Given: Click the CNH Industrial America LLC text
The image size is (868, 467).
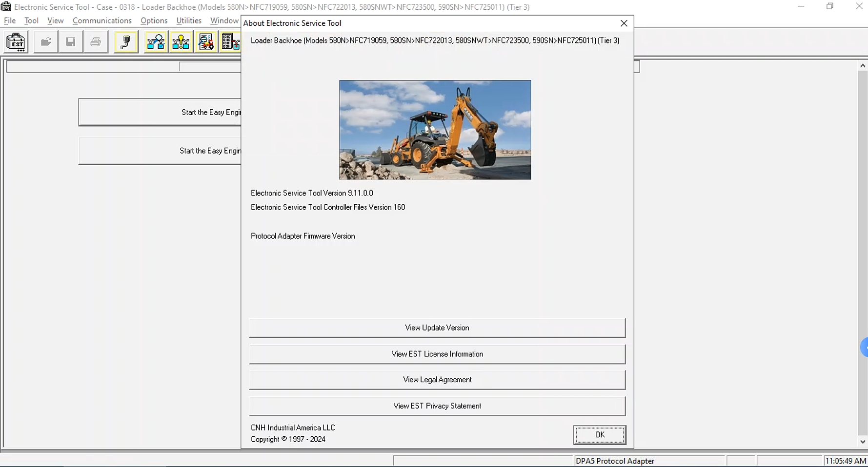Looking at the screenshot, I should pos(293,428).
